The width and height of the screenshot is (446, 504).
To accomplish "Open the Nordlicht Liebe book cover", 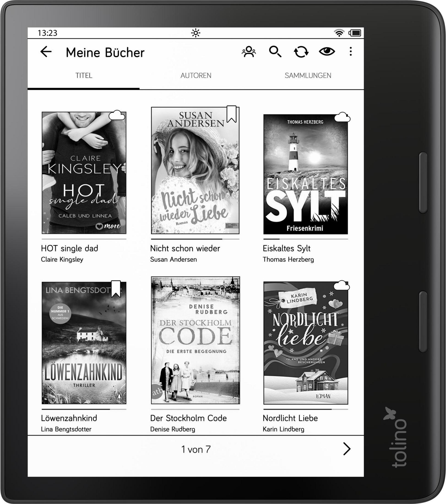I will tap(306, 343).
